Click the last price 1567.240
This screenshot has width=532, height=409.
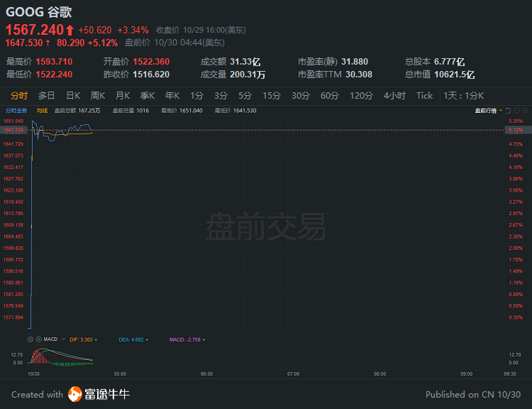point(35,30)
